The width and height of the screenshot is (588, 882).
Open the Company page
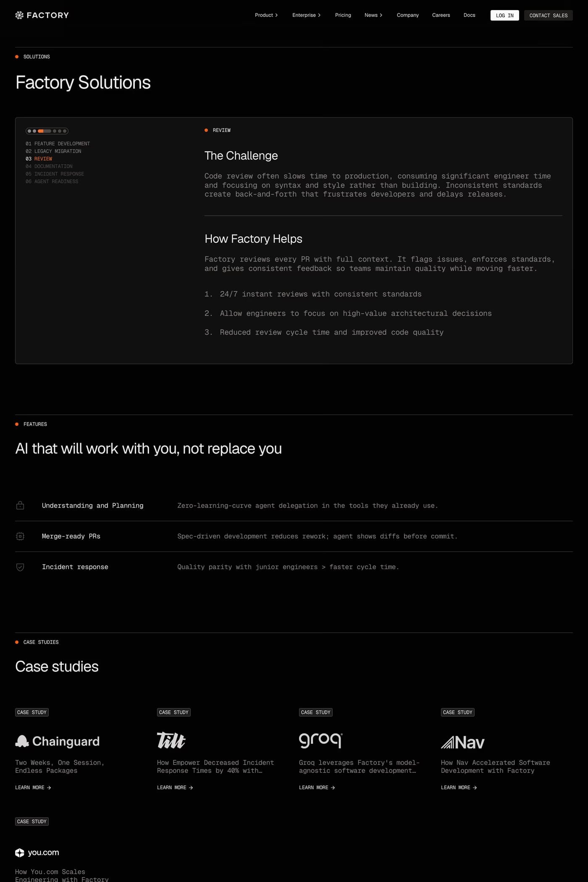click(x=408, y=15)
